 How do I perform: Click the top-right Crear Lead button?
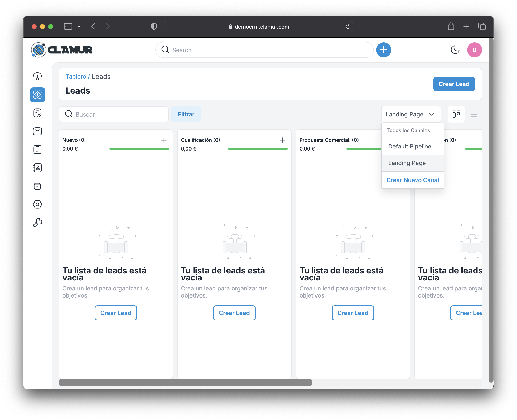(x=454, y=84)
